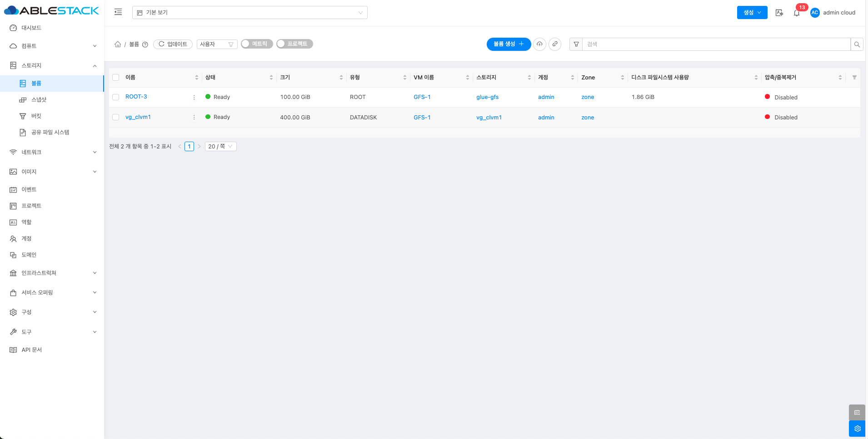Toggle the 메트릭 switch
This screenshot has width=868, height=439.
click(x=257, y=44)
